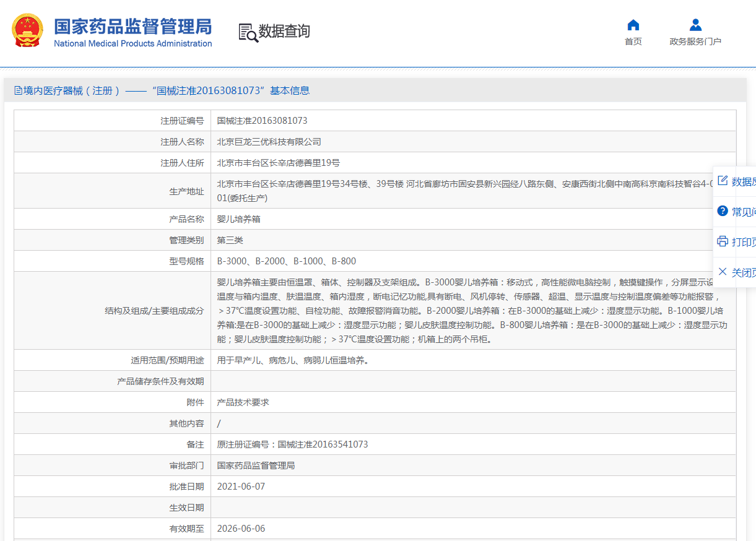
Task: Go to 首页 via house icon
Action: pos(633,25)
